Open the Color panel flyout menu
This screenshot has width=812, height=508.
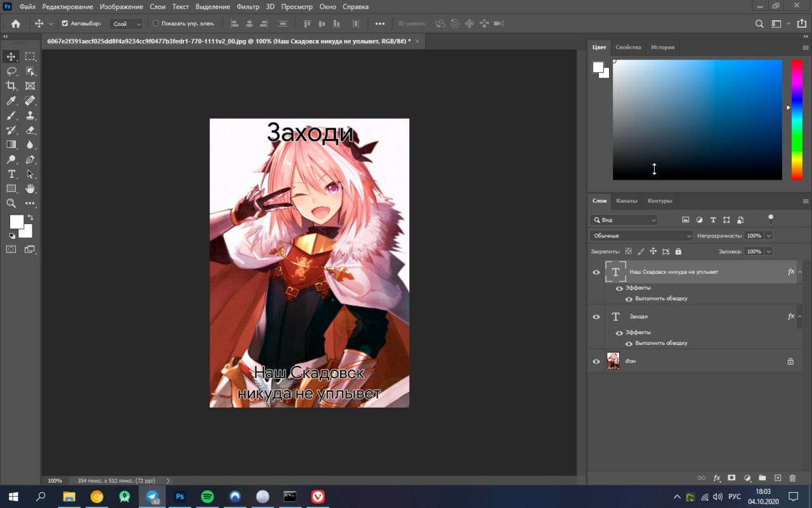pos(806,47)
